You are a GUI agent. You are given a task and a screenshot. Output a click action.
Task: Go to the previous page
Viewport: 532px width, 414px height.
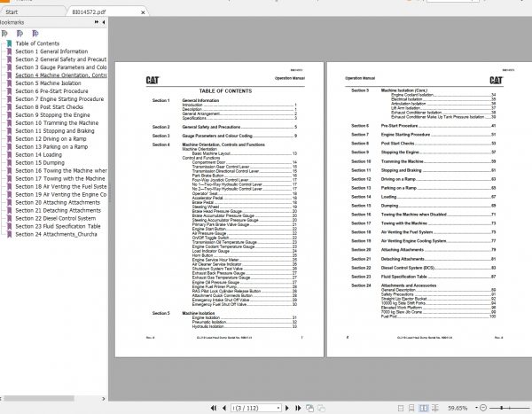point(224,408)
